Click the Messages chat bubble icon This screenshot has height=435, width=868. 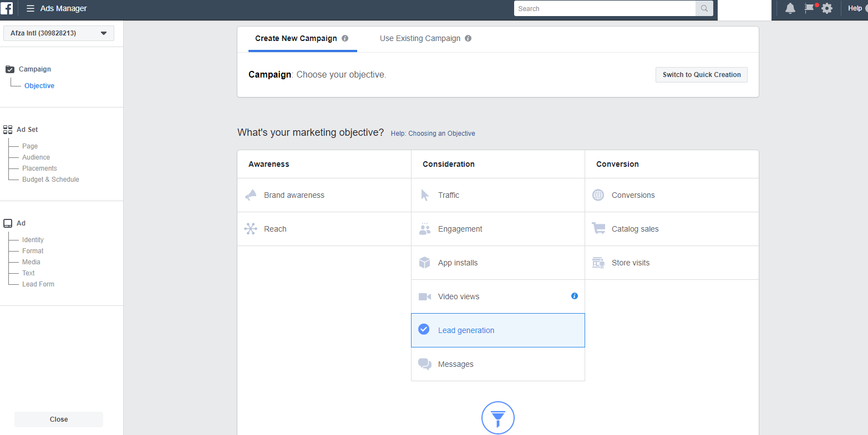(425, 364)
